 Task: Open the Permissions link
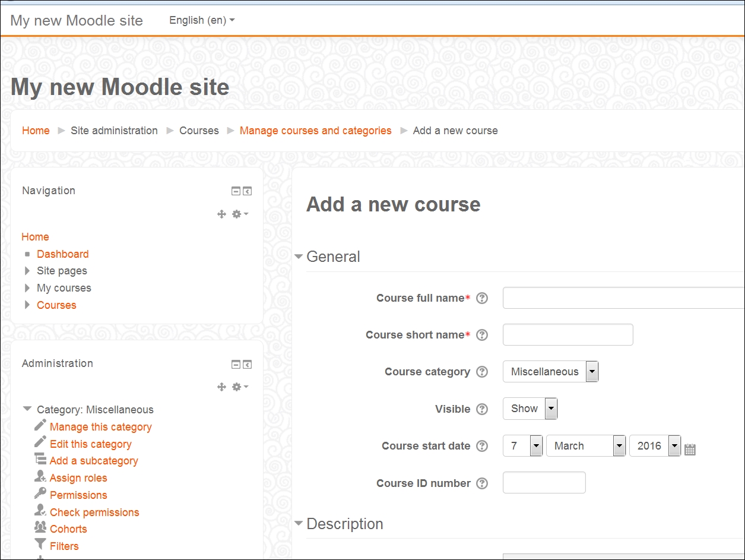click(x=78, y=495)
